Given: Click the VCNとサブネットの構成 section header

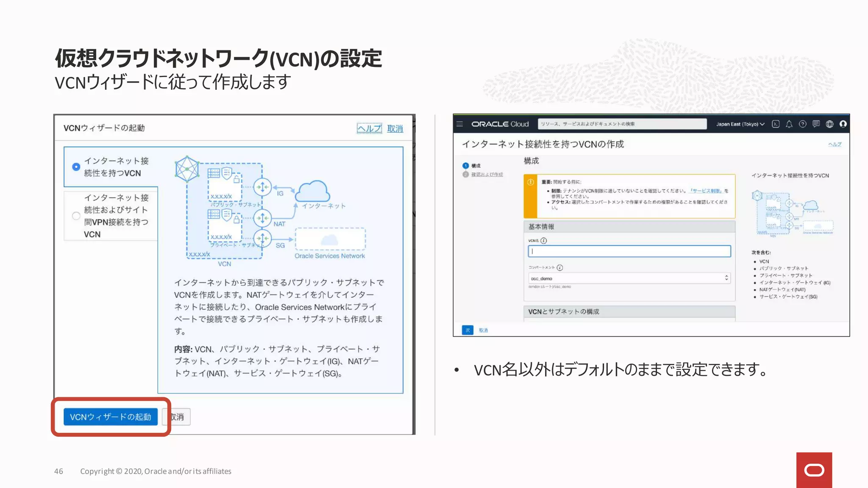Looking at the screenshot, I should (629, 312).
